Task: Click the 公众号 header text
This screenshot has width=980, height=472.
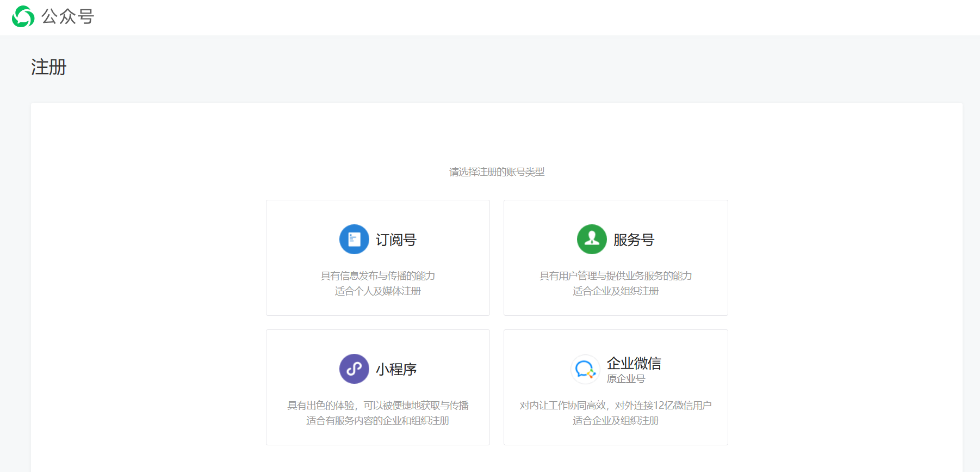Action: 67,16
